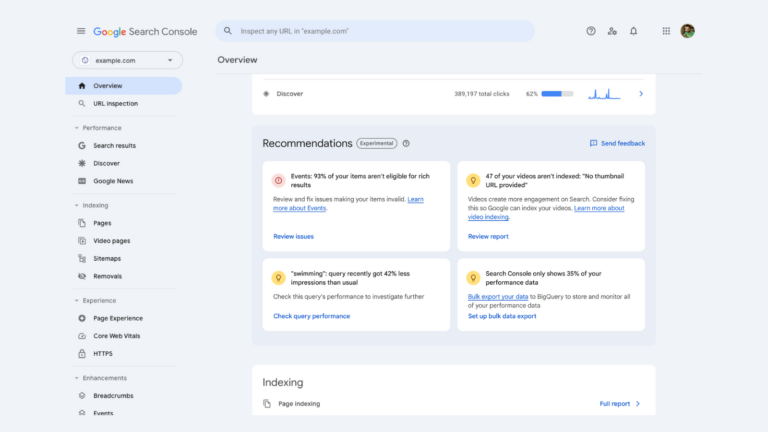Click Review report link
768x432 pixels.
(x=488, y=236)
